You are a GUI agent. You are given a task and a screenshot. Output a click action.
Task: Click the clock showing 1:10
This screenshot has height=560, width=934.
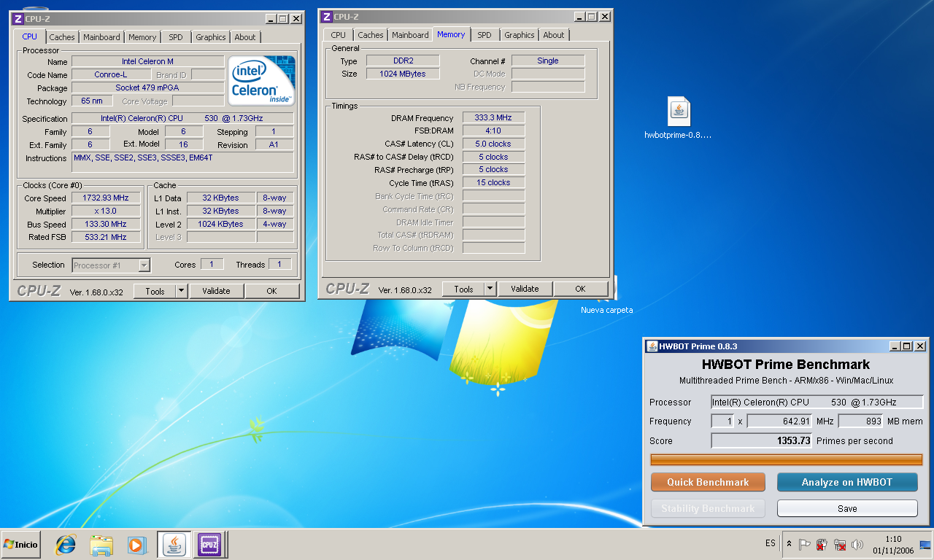coord(892,539)
